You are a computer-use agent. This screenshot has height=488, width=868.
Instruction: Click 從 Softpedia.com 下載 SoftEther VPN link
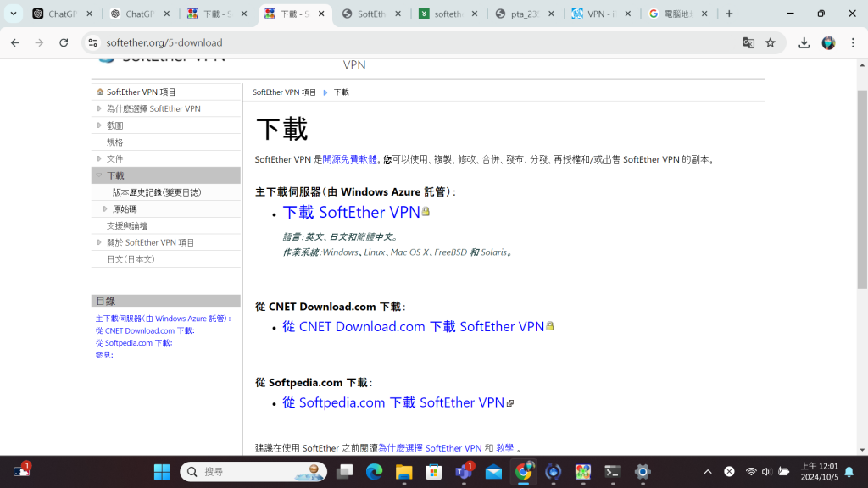point(393,402)
